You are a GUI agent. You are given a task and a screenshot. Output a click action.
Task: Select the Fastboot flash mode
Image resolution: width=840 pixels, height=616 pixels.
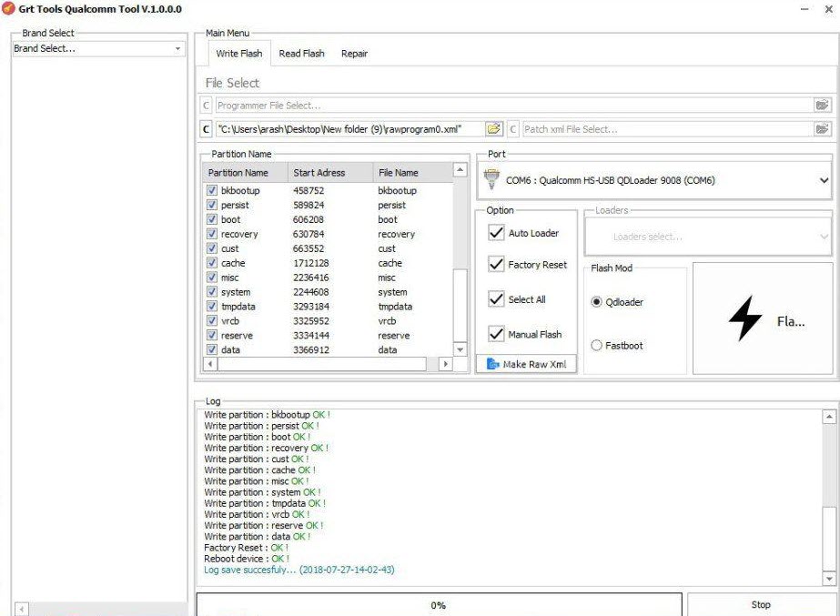click(597, 346)
